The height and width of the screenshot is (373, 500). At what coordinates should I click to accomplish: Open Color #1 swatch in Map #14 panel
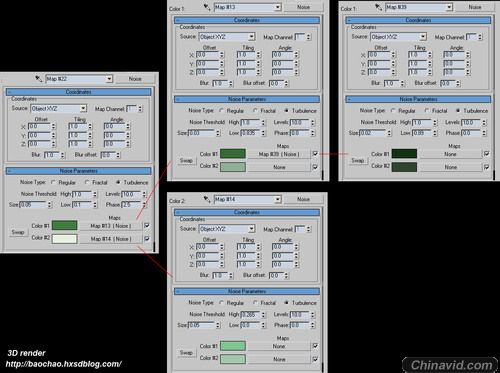pos(233,346)
